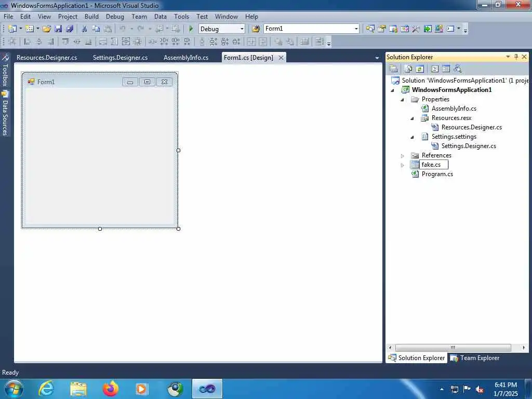Refresh the Solution Explorer tree
Screen dimensions: 532x399
(420, 69)
